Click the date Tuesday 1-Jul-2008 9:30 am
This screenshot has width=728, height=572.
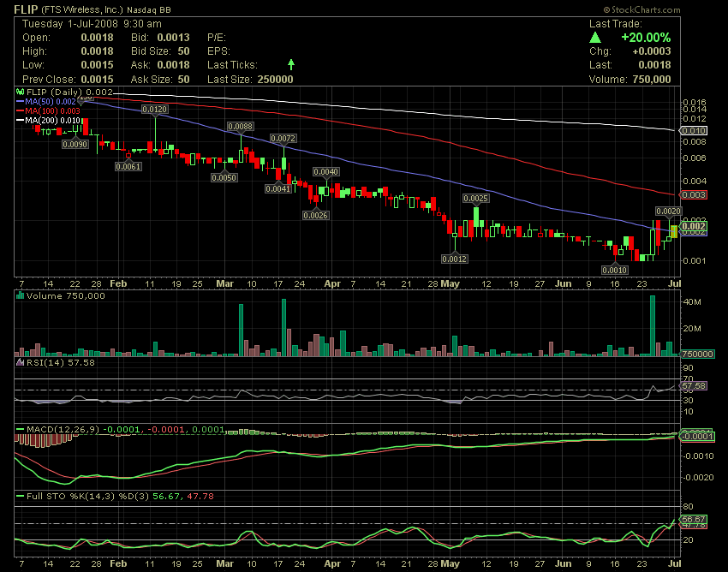[x=92, y=24]
